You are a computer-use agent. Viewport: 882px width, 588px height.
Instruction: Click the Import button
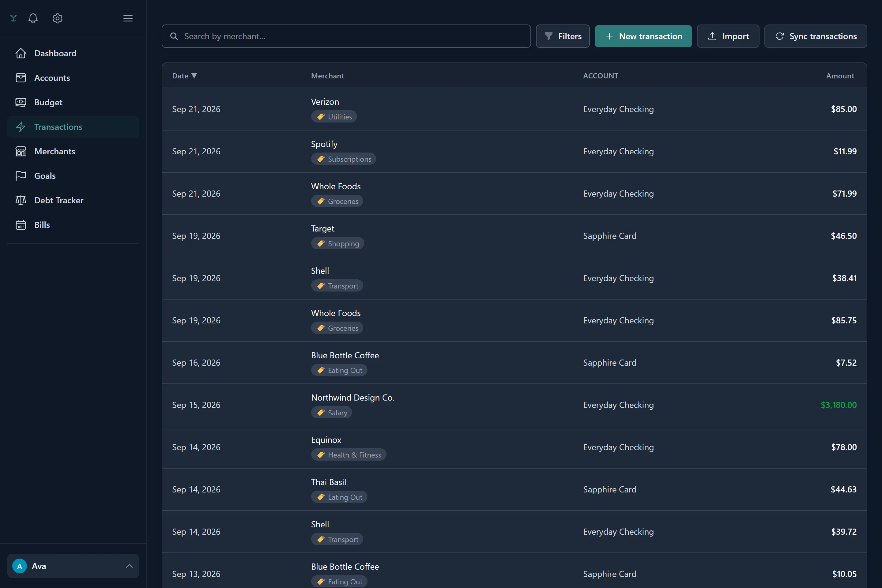(728, 36)
